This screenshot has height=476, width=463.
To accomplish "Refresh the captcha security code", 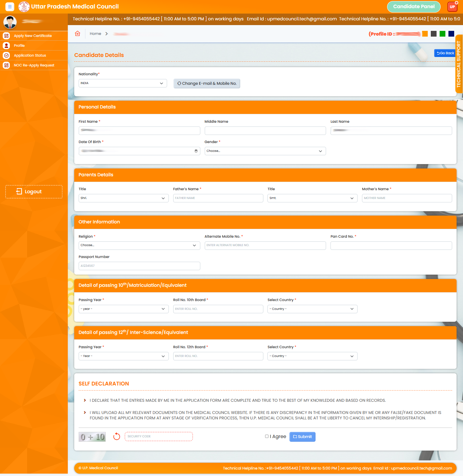I will coord(117,436).
